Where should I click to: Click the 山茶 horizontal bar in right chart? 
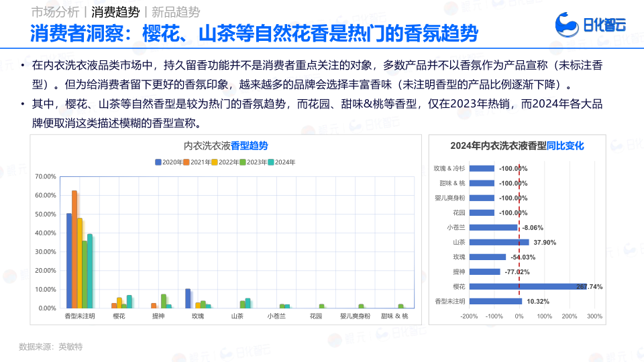[499, 242]
